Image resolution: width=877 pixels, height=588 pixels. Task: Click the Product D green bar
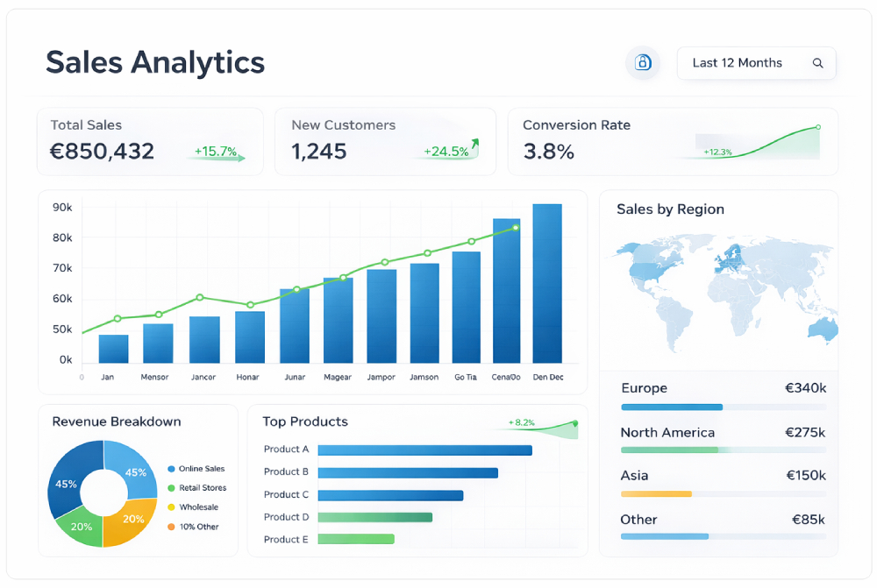(x=375, y=518)
